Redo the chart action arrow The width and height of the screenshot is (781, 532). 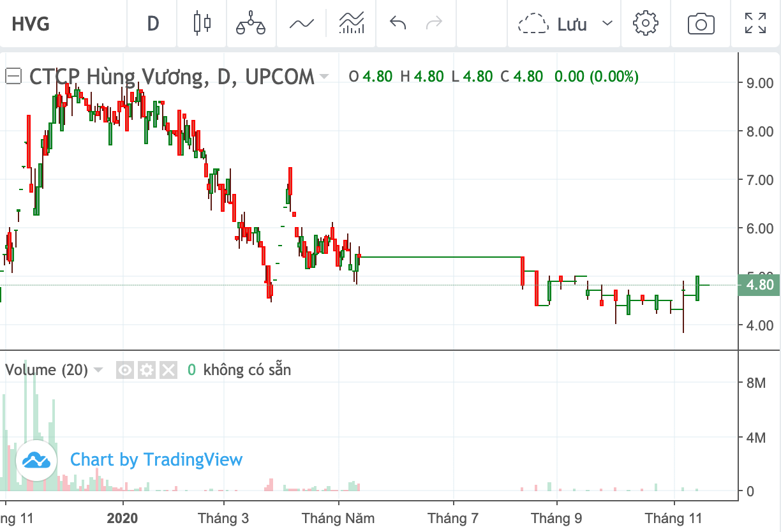click(435, 24)
